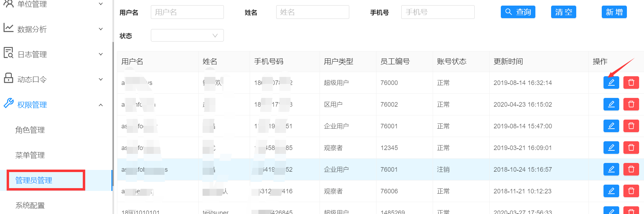Click the 查询 search button

point(518,12)
